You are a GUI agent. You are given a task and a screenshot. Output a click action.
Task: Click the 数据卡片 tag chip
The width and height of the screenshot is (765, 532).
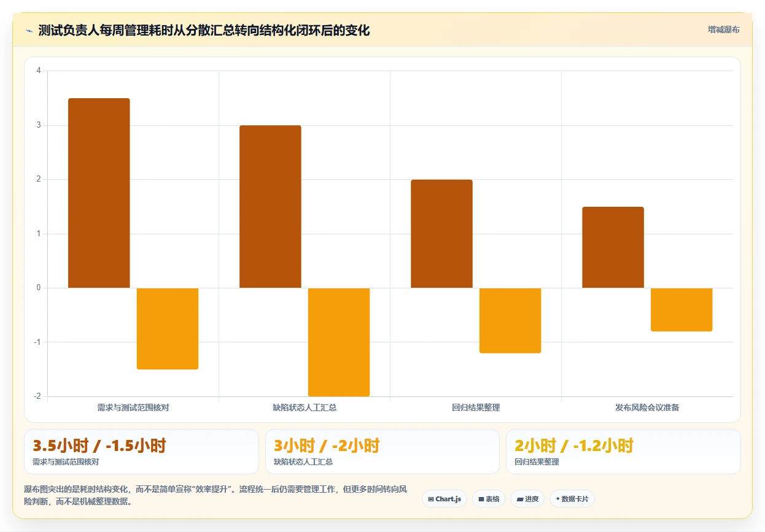[x=572, y=499]
